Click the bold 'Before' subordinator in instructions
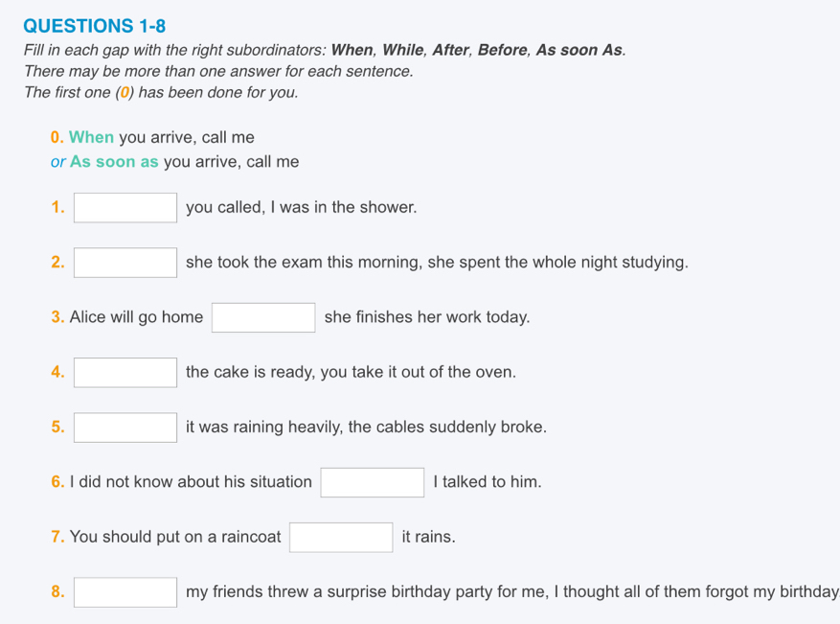The image size is (840, 624). 503,50
